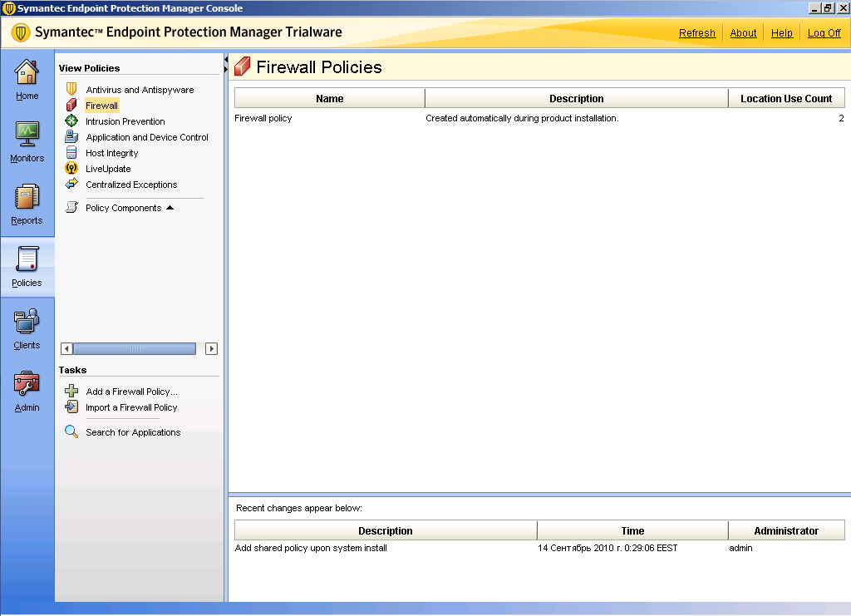Image resolution: width=851 pixels, height=616 pixels.
Task: Click the left scroll arrow in policies pane
Action: (66, 348)
